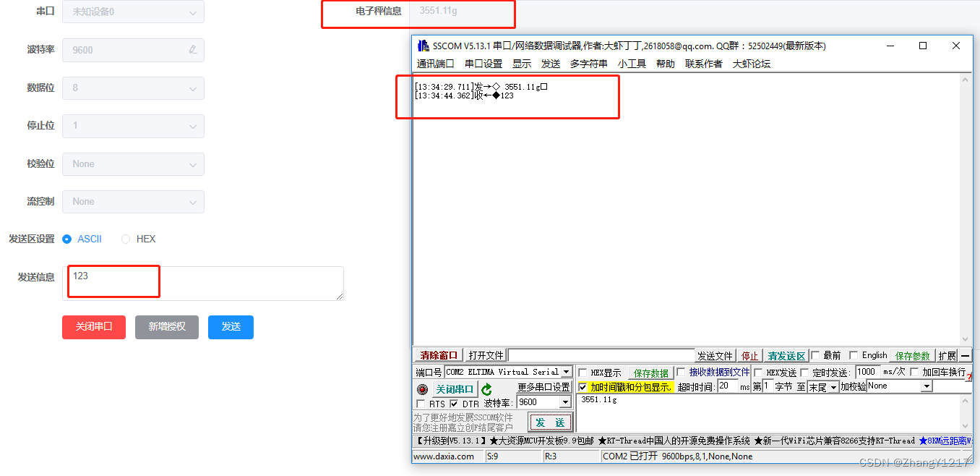Screen dimensions: 980x476
Task: Click the scroll-down arrow of SSCOM receive area
Action: point(966,339)
